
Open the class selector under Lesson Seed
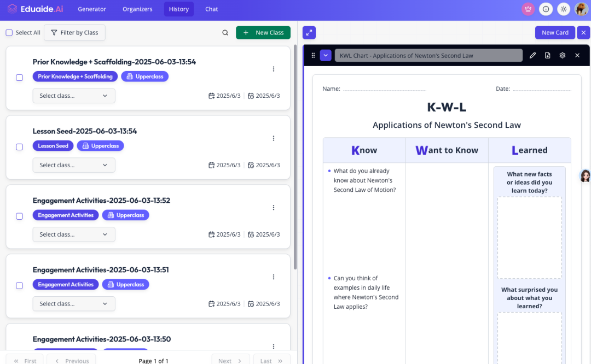pos(74,165)
